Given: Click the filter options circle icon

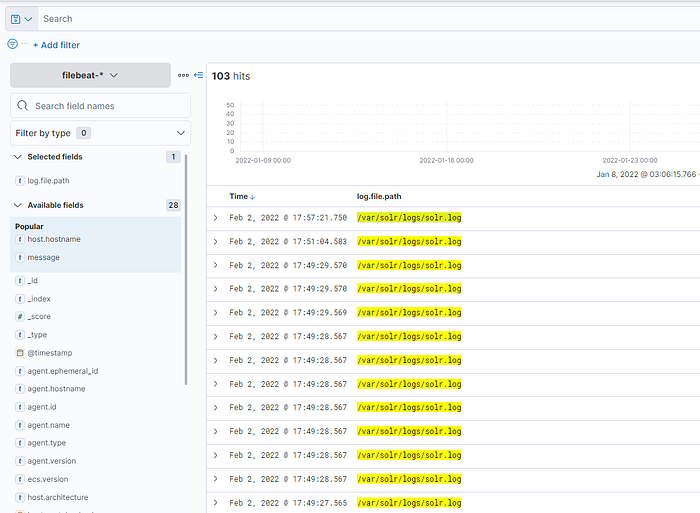Looking at the screenshot, I should (12, 44).
